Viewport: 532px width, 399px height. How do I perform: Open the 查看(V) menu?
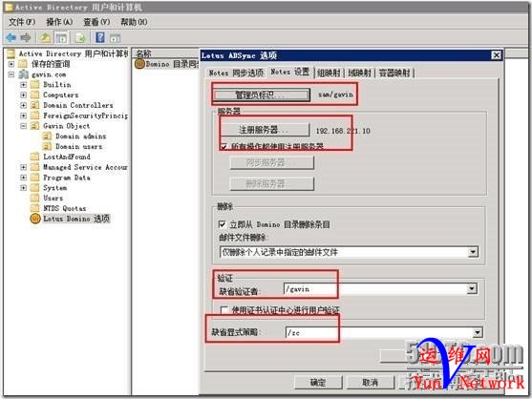pyautogui.click(x=96, y=22)
